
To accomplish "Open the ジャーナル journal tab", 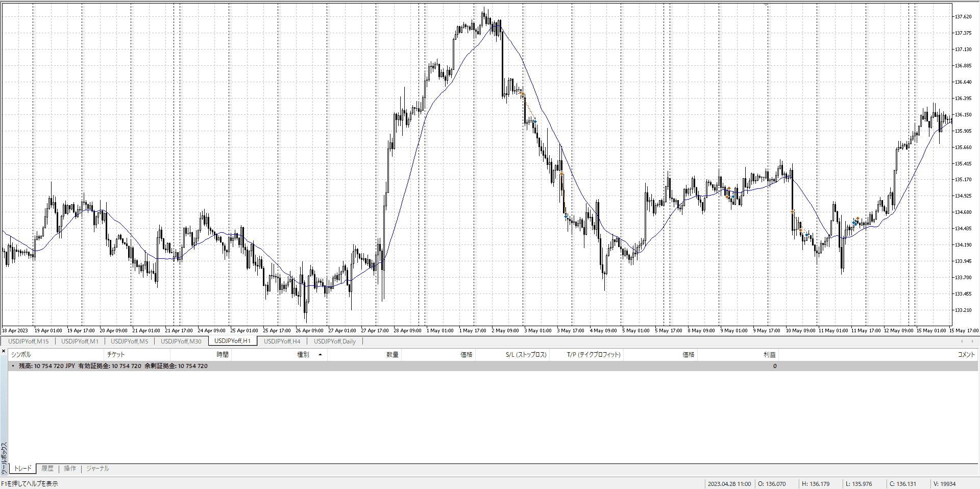I will (x=97, y=469).
